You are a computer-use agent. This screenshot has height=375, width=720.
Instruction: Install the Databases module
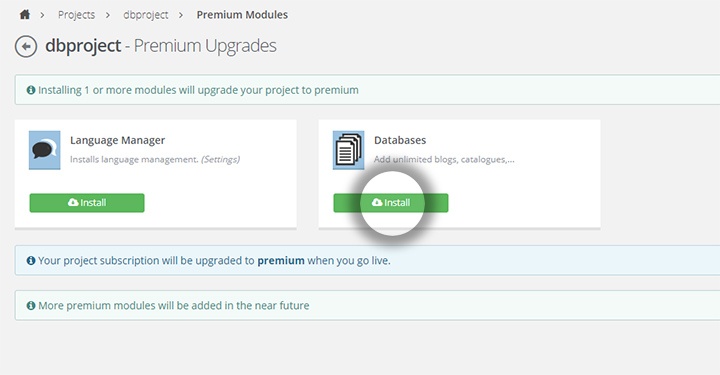coord(391,203)
